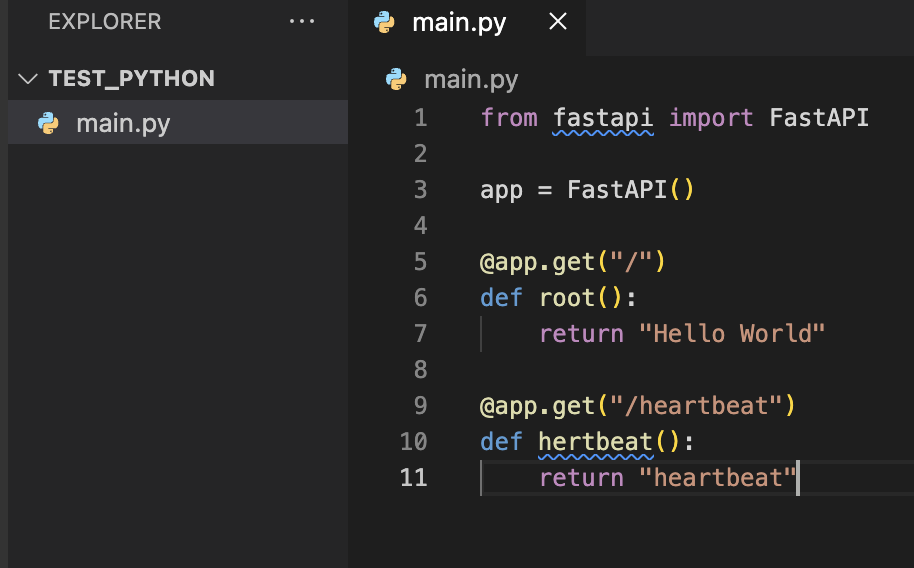
Task: Click line number 6 in the gutter
Action: tap(421, 298)
